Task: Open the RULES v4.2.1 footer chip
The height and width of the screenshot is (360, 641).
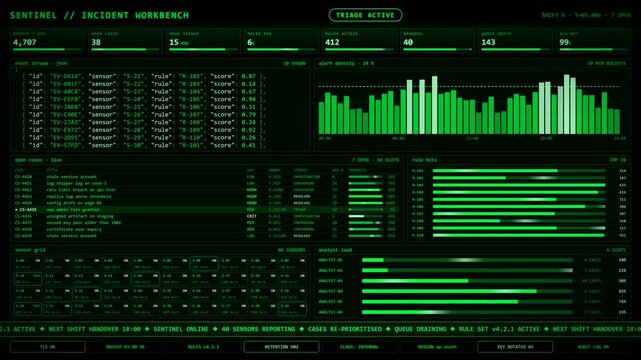Action: point(204,347)
